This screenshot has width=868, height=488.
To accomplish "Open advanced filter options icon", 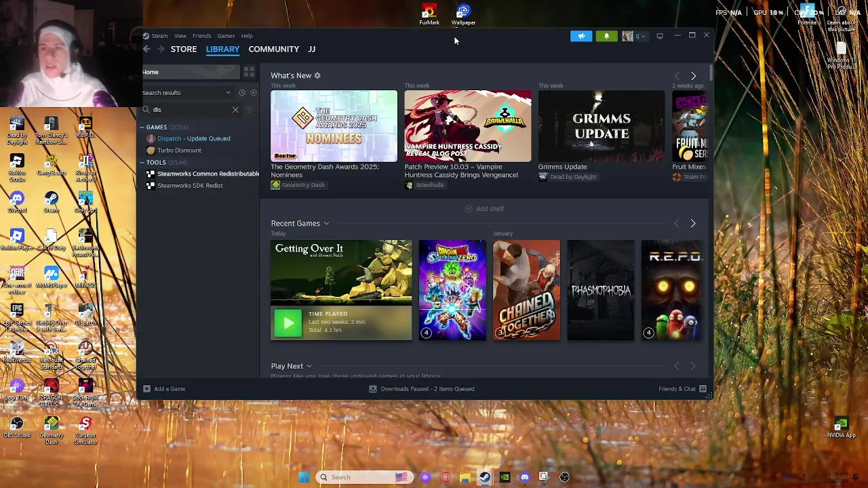I will click(x=249, y=109).
